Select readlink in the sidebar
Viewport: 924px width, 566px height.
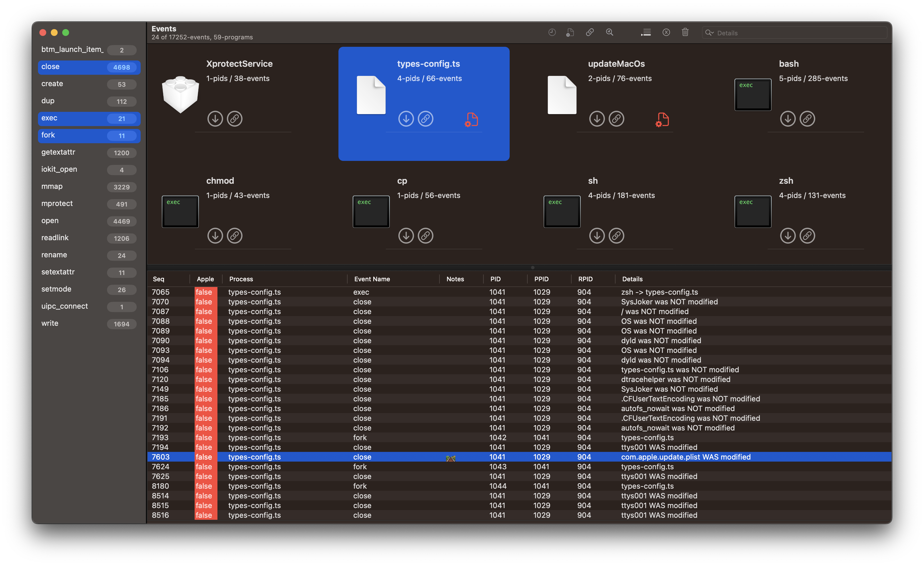89,238
